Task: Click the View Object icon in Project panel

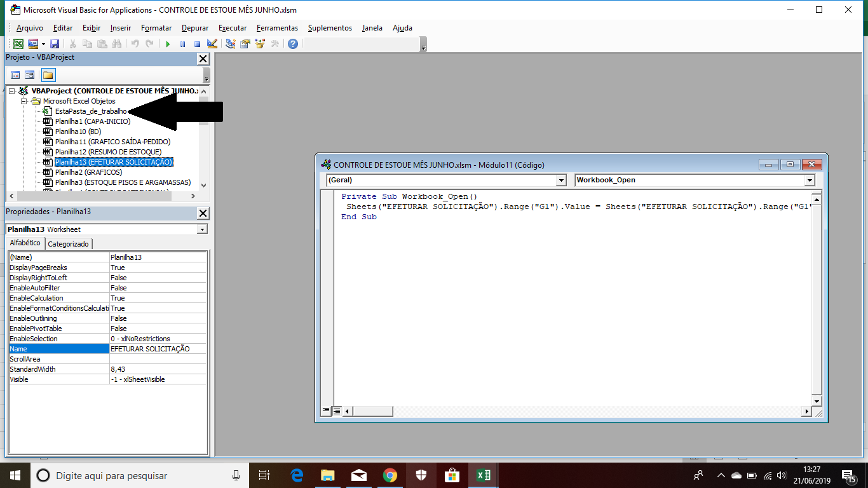Action: click(x=30, y=75)
